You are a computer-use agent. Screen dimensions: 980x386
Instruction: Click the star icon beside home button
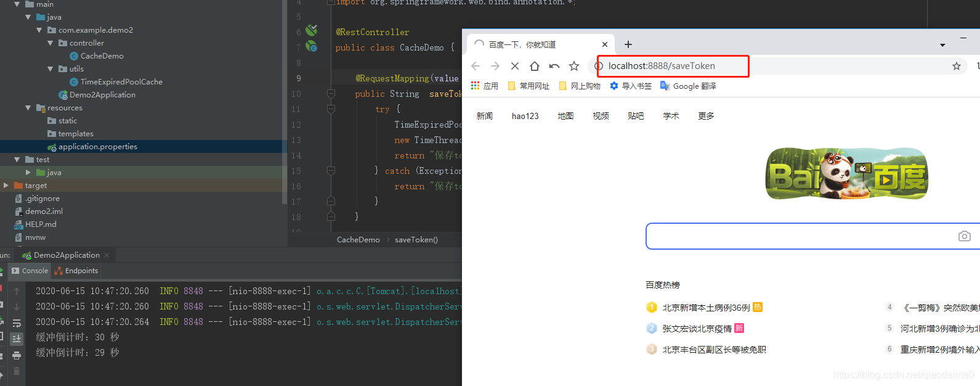coord(574,66)
